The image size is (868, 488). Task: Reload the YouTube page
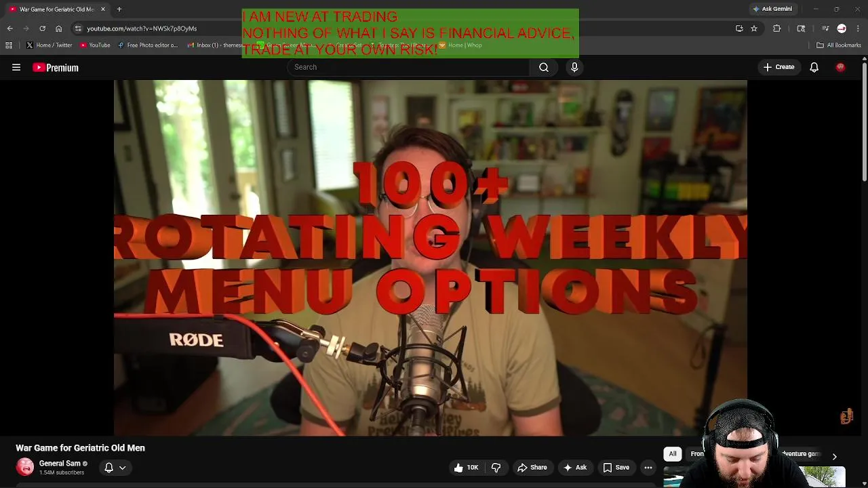42,28
